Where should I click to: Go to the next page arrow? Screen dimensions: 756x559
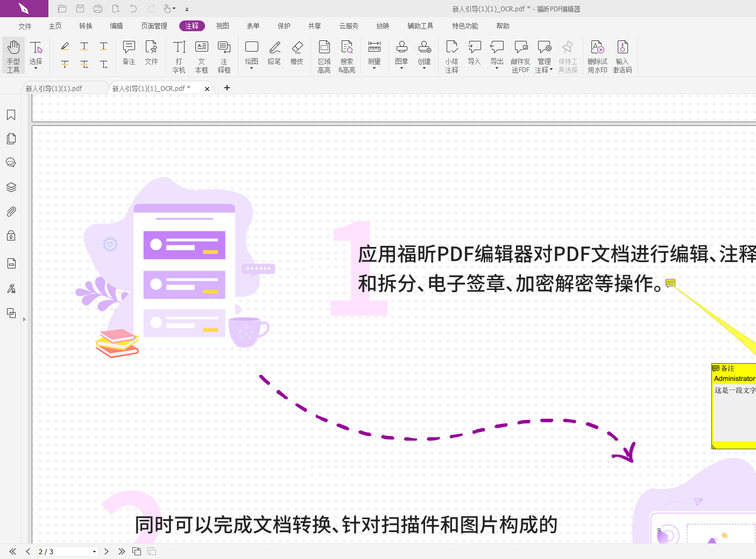(x=107, y=551)
